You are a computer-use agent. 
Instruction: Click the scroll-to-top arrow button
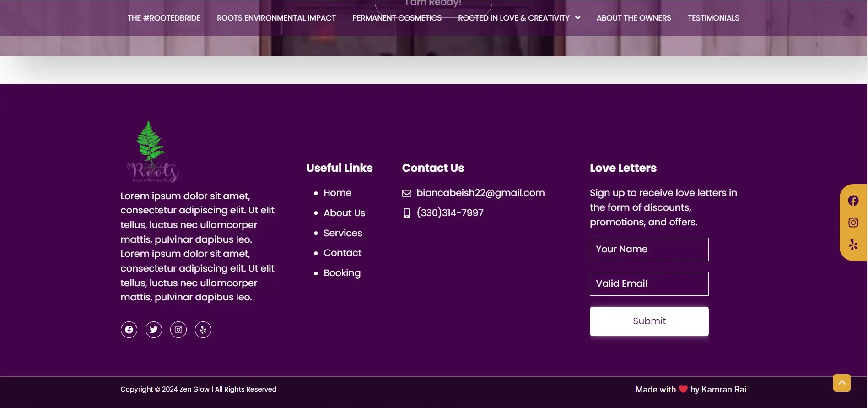pos(841,383)
